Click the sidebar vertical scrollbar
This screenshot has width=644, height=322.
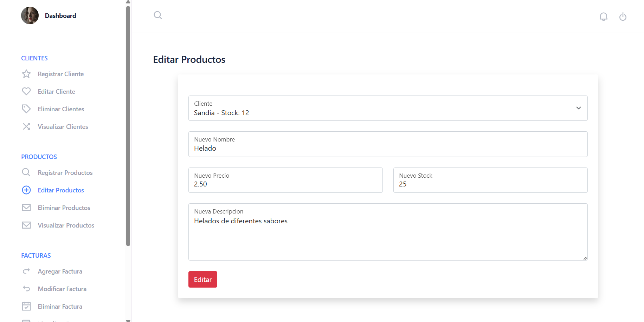point(128,126)
